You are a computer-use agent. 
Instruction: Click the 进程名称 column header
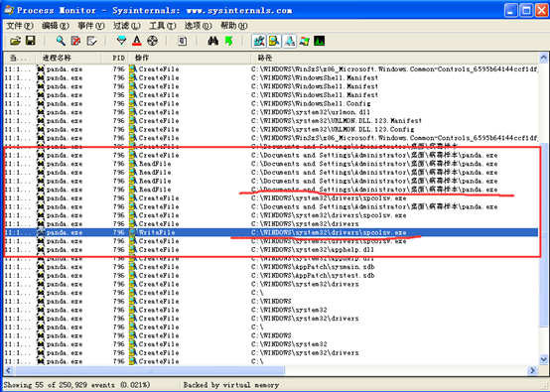(69, 58)
